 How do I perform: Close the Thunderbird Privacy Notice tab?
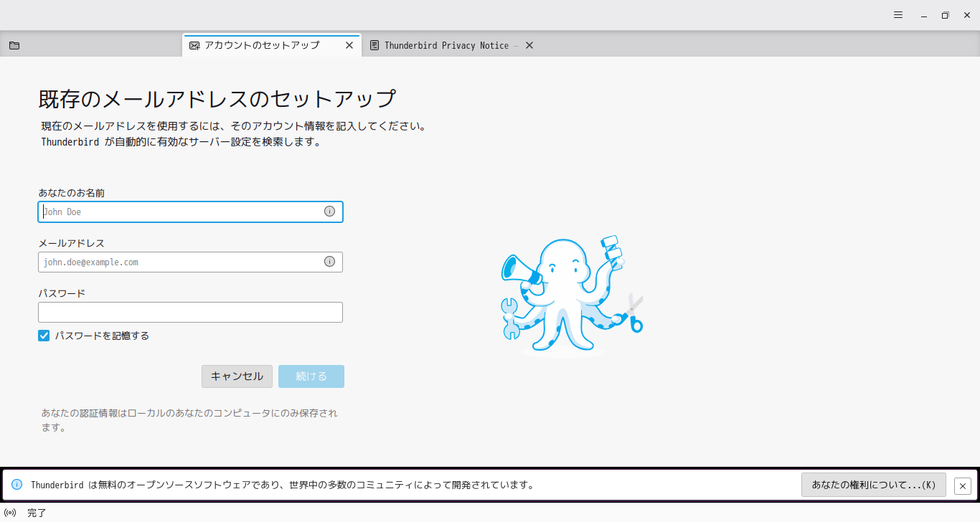[x=529, y=44]
